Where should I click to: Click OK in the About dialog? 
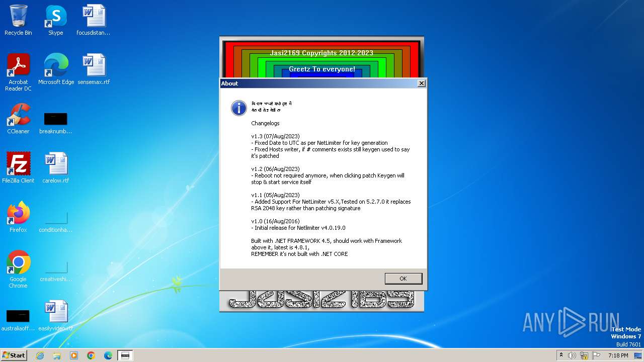[x=403, y=279]
